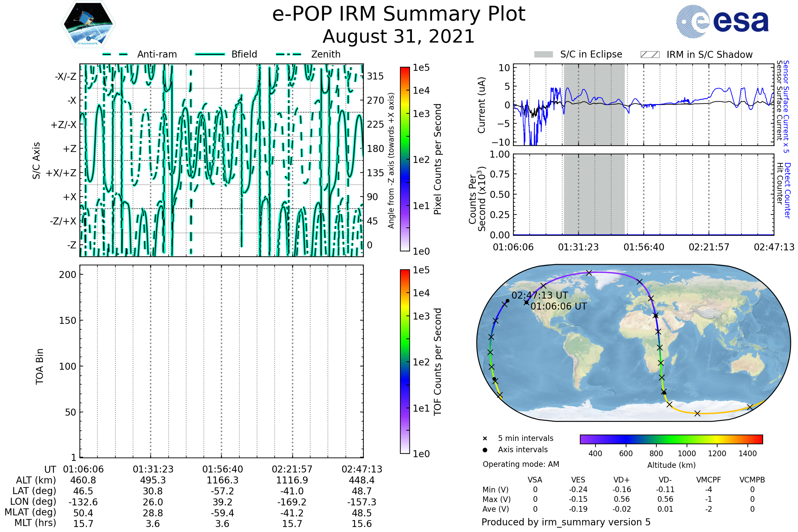
Task: Click the Zenith dash-dot legend line
Action: [x=289, y=54]
